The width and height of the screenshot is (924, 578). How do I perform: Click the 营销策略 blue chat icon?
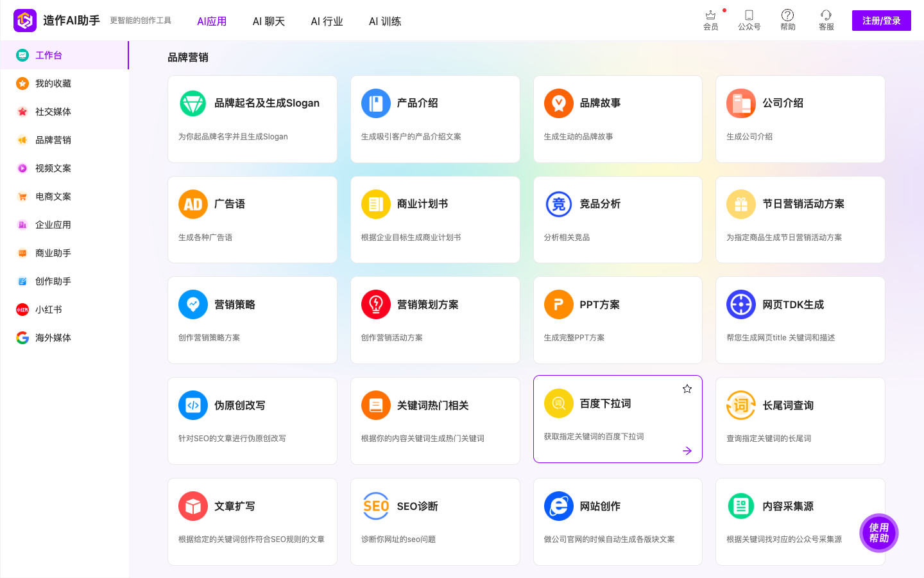(193, 304)
